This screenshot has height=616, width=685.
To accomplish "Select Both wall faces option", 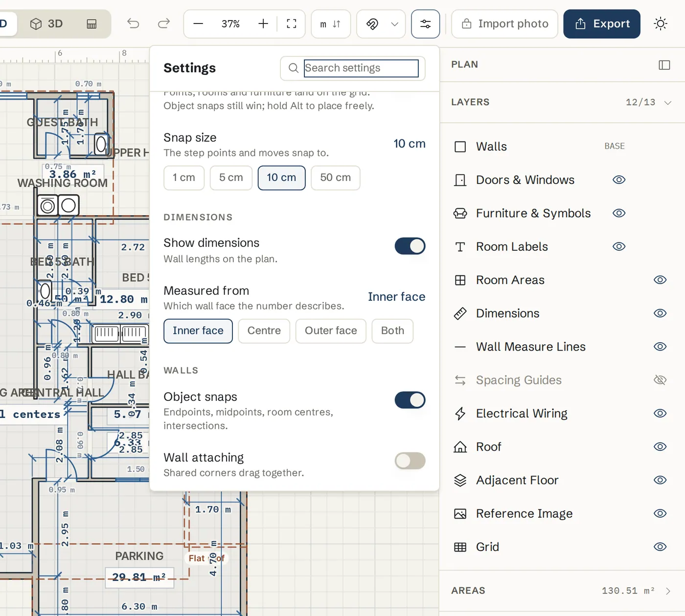I will pyautogui.click(x=392, y=331).
